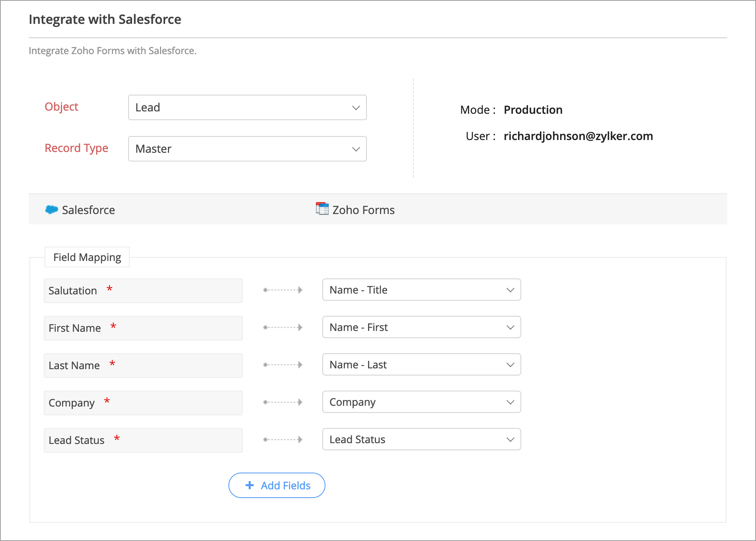
Task: Click the Zoho Forms column header text
Action: 364,210
